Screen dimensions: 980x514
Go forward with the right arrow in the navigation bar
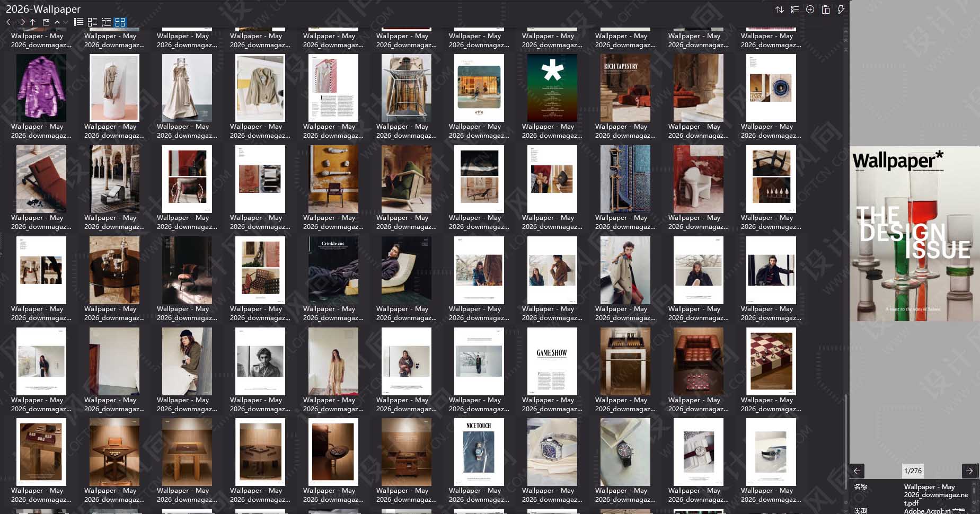point(21,22)
